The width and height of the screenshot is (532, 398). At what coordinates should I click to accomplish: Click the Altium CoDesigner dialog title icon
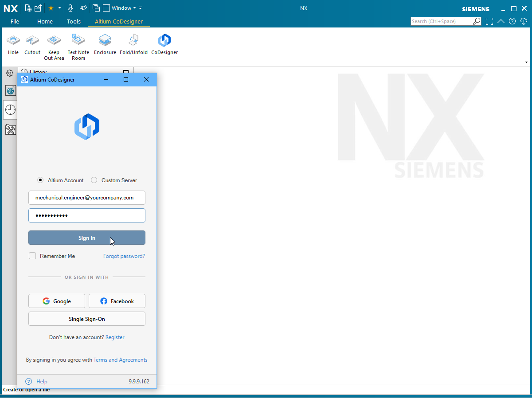[24, 80]
